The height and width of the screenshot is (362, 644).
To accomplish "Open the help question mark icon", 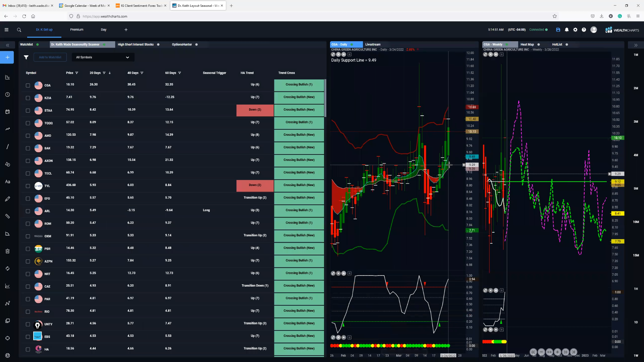I will coord(584,30).
